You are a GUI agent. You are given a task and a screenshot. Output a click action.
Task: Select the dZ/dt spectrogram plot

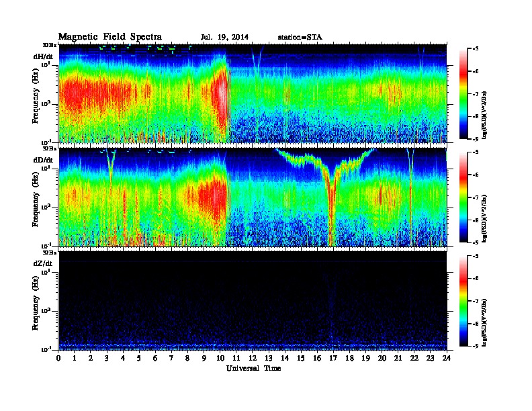point(253,301)
